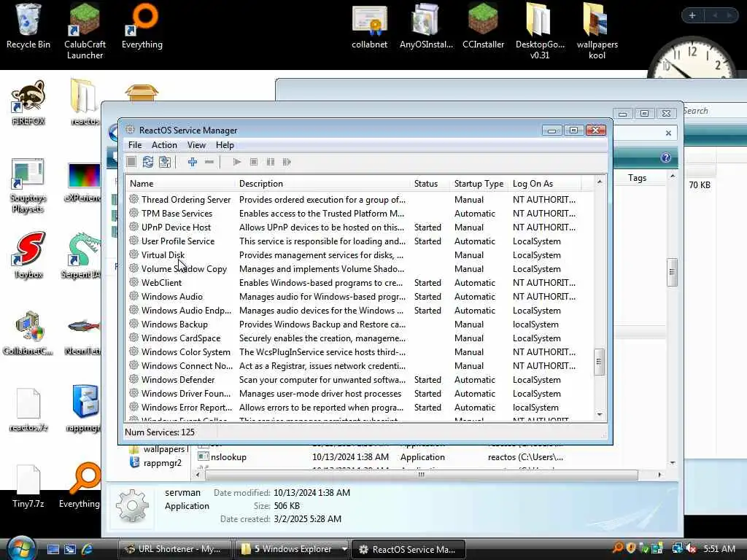Image resolution: width=747 pixels, height=560 pixels.
Task: Click the service list scroll up arrow
Action: (600, 182)
